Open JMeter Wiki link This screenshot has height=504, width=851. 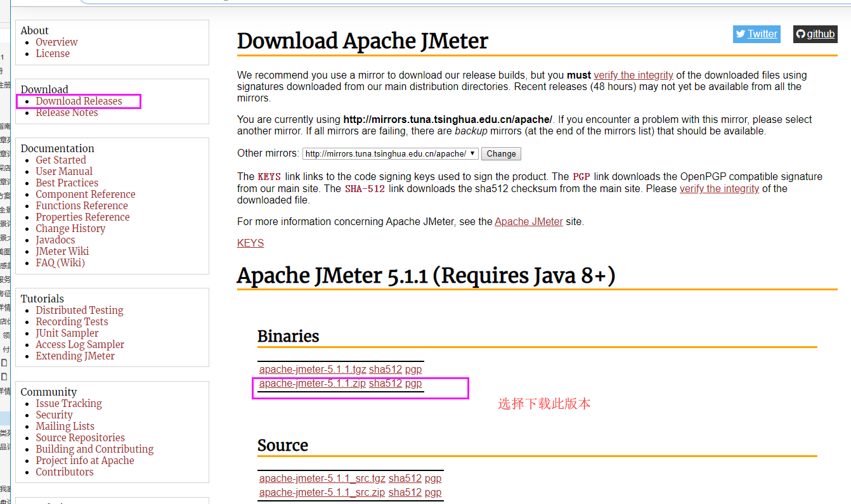[62, 251]
